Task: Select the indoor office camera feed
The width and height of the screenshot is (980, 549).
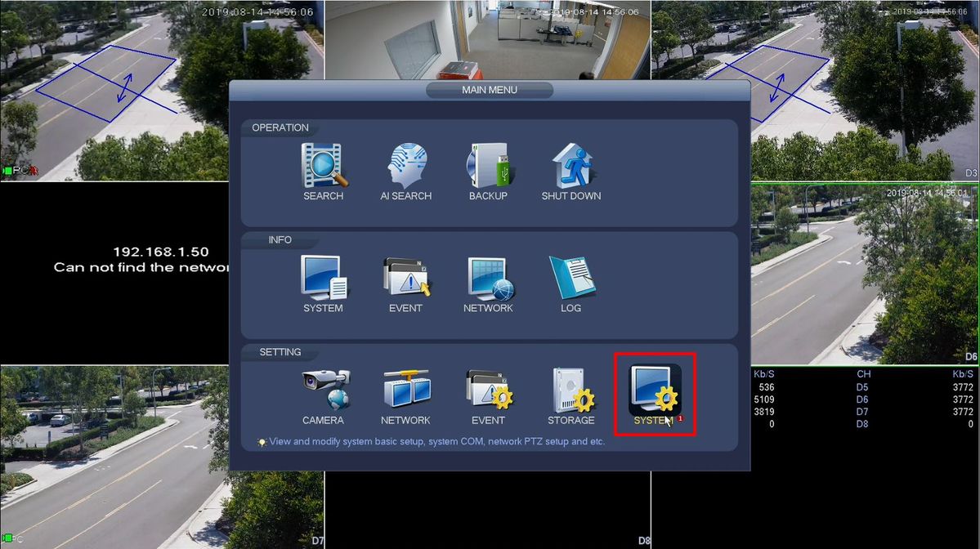Action: tap(487, 39)
